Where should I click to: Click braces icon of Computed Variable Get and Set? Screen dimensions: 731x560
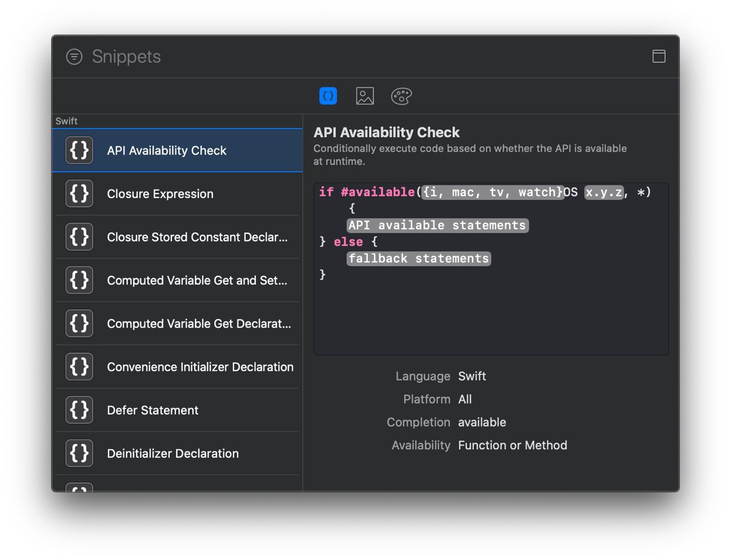pyautogui.click(x=79, y=280)
